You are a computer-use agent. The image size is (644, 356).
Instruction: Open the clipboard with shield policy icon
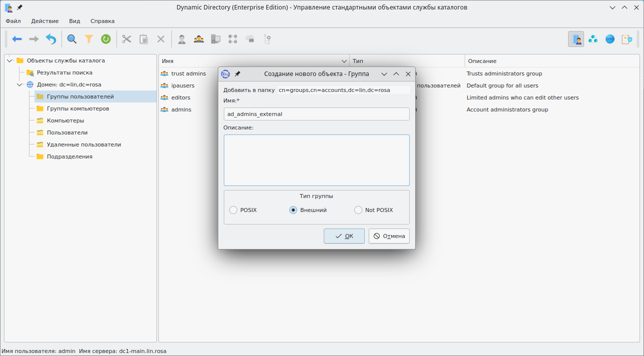627,39
